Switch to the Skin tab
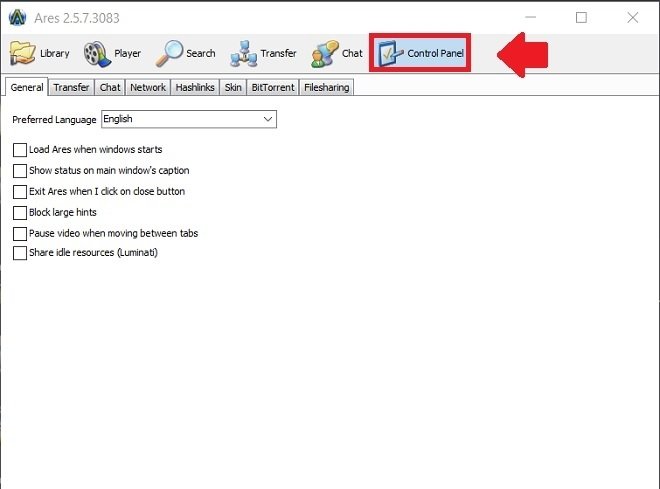The height and width of the screenshot is (489, 660). tap(233, 87)
